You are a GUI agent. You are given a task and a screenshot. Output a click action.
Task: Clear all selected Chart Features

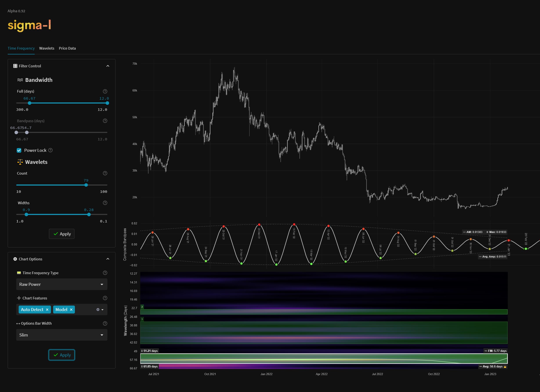tap(98, 310)
